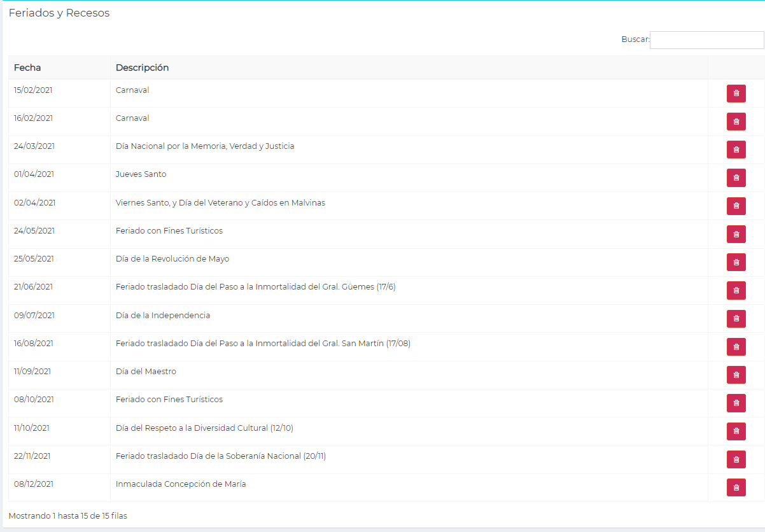Delete the 24/05/2021 Feriado con Fines Turísticos

pyautogui.click(x=736, y=234)
